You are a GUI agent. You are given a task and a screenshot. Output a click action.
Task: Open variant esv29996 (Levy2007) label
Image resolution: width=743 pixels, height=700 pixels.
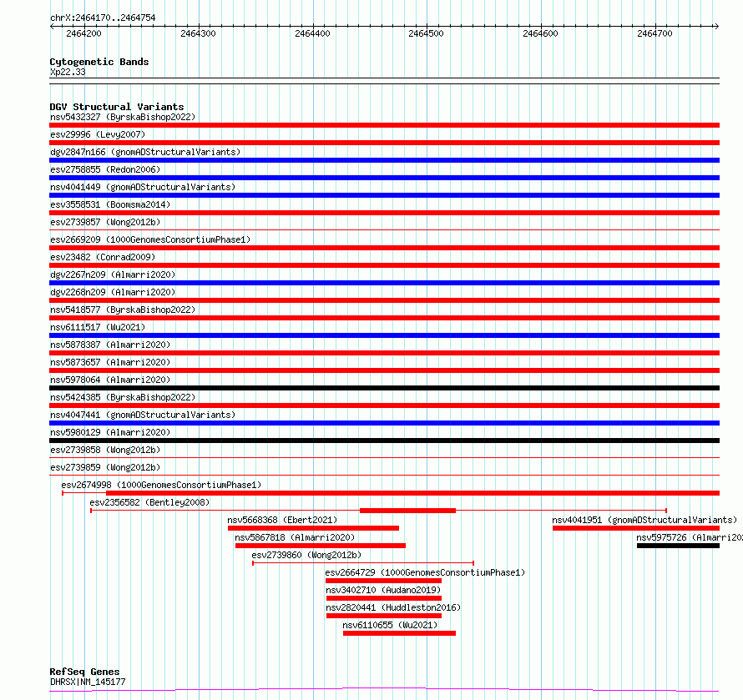coord(98,134)
